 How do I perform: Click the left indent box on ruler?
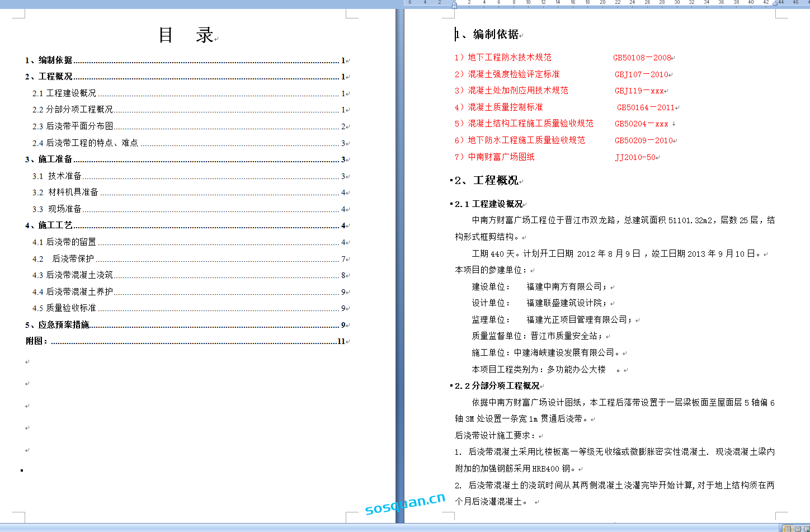[454, 6]
